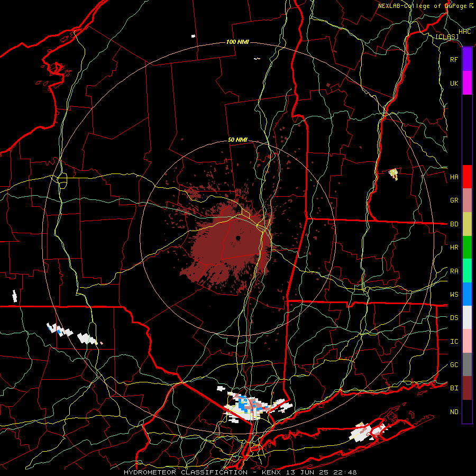Click the "BI" legend label
Screen dimensions: 476x476
(454, 388)
